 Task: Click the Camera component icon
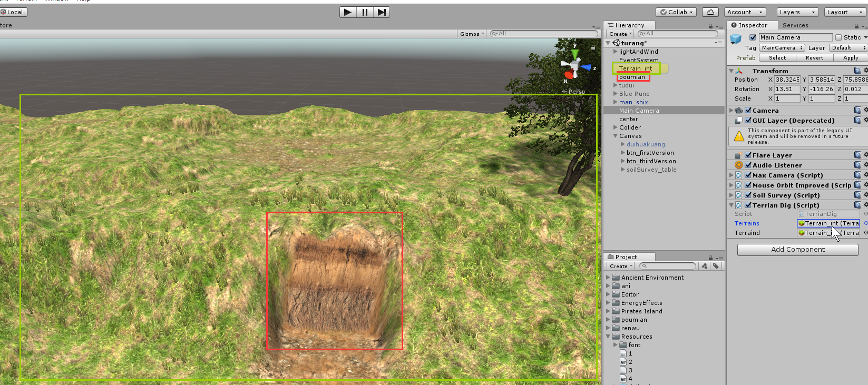click(739, 110)
